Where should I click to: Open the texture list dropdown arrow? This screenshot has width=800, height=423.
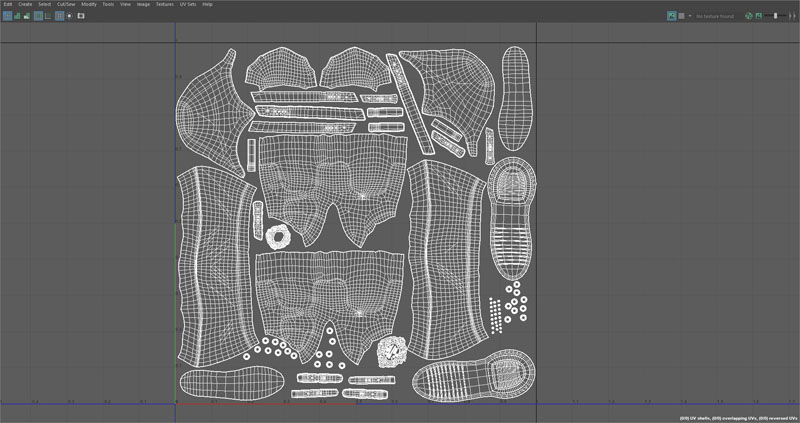coord(691,16)
